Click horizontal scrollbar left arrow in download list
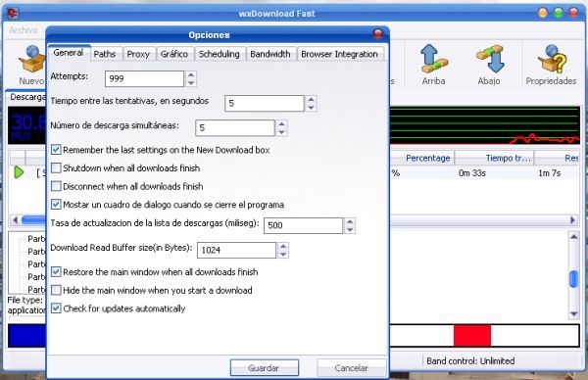 (15, 220)
